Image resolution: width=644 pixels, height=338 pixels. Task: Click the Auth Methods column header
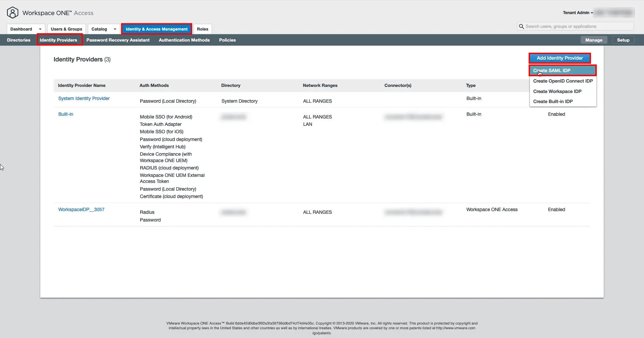154,86
